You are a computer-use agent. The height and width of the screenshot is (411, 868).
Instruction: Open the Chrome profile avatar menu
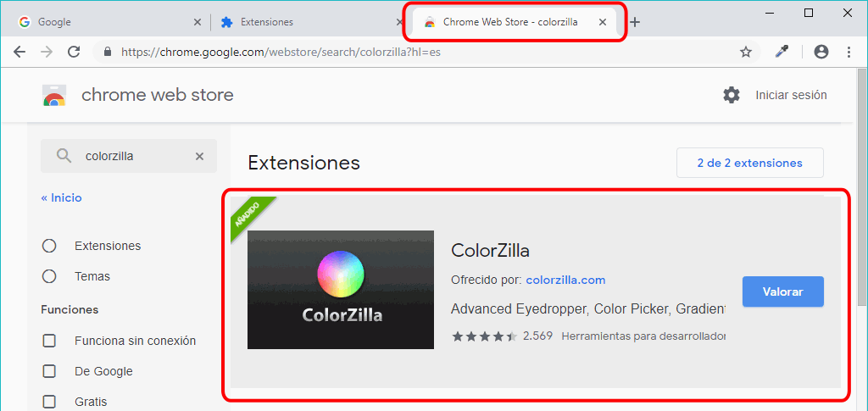[821, 52]
